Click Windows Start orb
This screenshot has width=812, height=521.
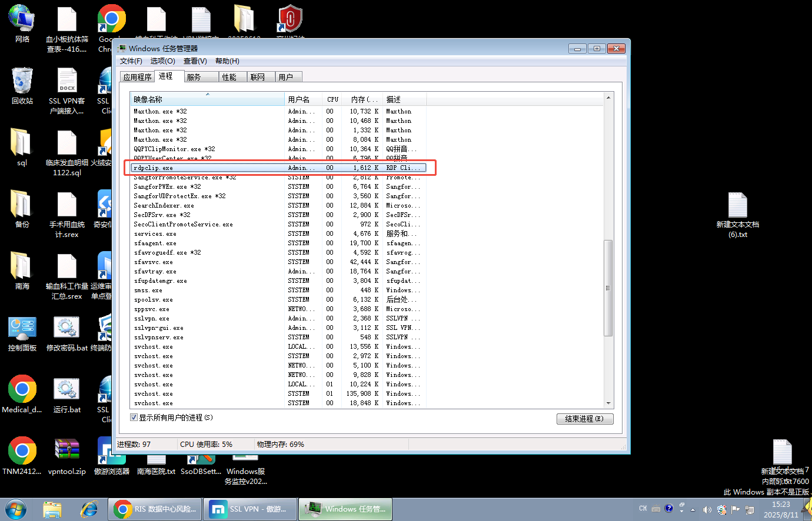tap(16, 509)
